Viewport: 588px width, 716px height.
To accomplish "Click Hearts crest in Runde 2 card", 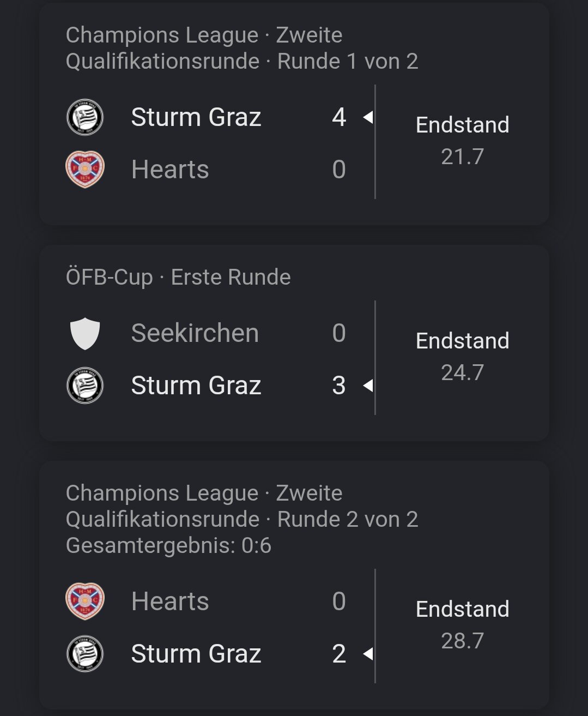I will pyautogui.click(x=85, y=601).
